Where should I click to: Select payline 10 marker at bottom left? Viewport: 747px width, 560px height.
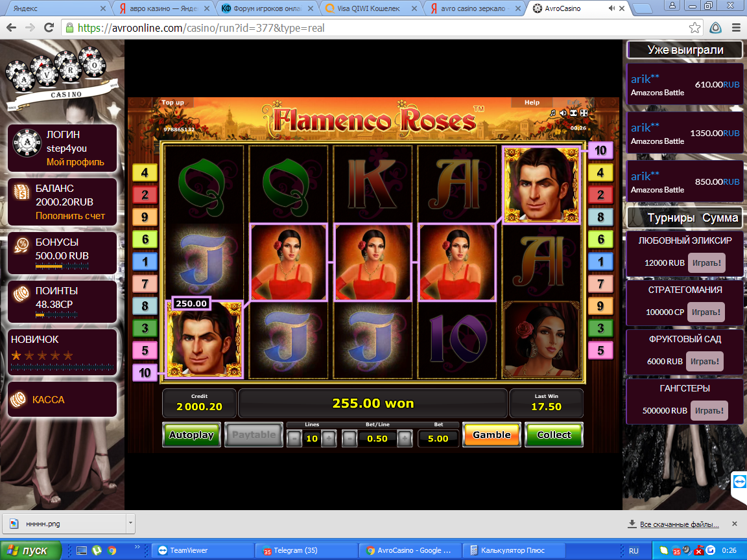tap(145, 373)
